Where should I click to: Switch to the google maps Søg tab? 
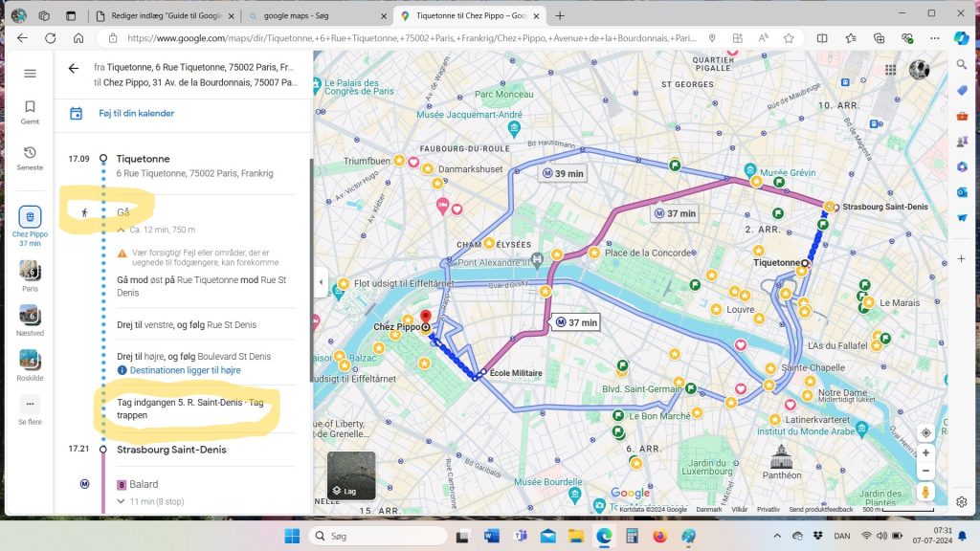316,16
